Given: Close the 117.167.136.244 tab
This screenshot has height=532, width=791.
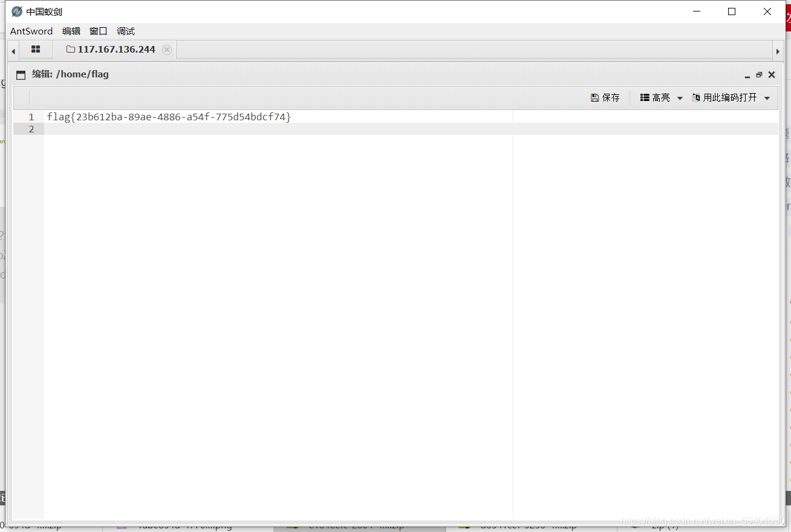Looking at the screenshot, I should pos(167,50).
